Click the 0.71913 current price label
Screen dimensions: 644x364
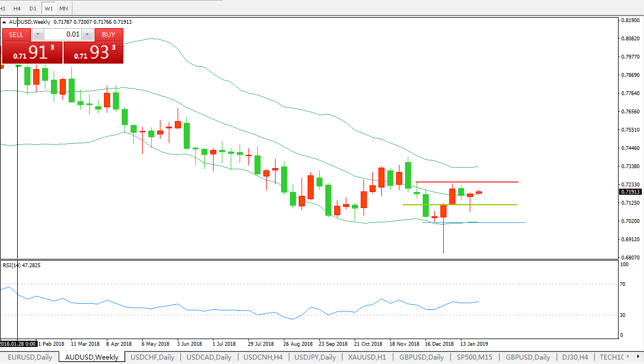[x=631, y=192]
